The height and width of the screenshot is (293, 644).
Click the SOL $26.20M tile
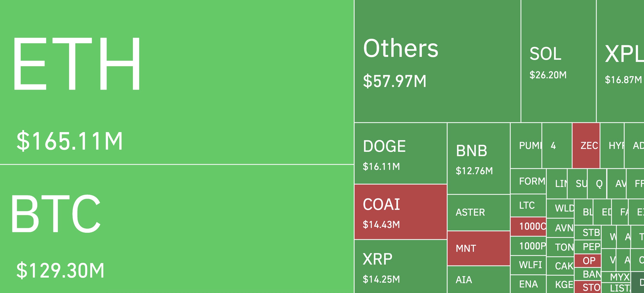pyautogui.click(x=559, y=61)
